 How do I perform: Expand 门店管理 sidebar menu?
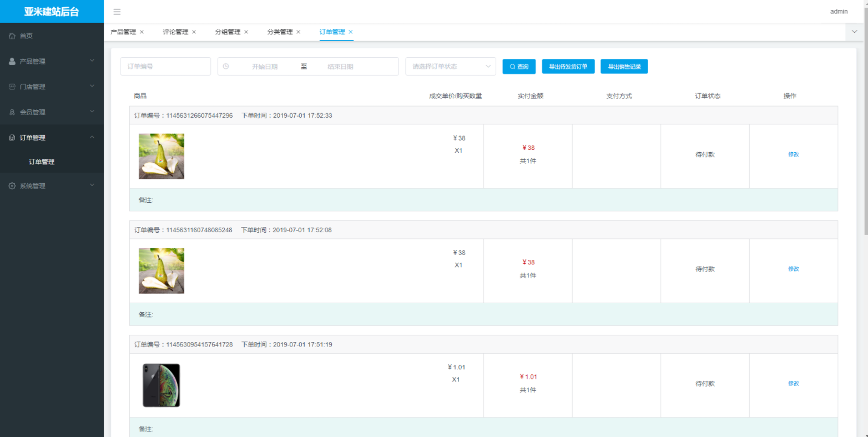tap(52, 87)
